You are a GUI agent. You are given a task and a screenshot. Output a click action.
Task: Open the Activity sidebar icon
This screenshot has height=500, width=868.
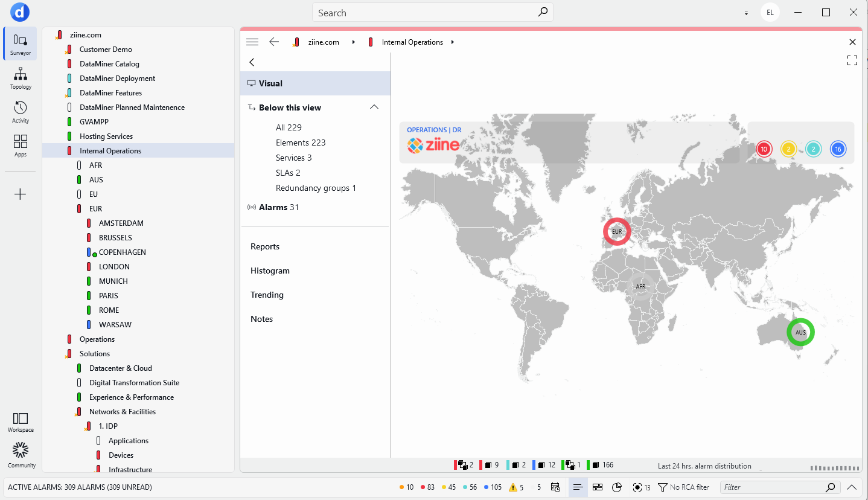pos(21,112)
